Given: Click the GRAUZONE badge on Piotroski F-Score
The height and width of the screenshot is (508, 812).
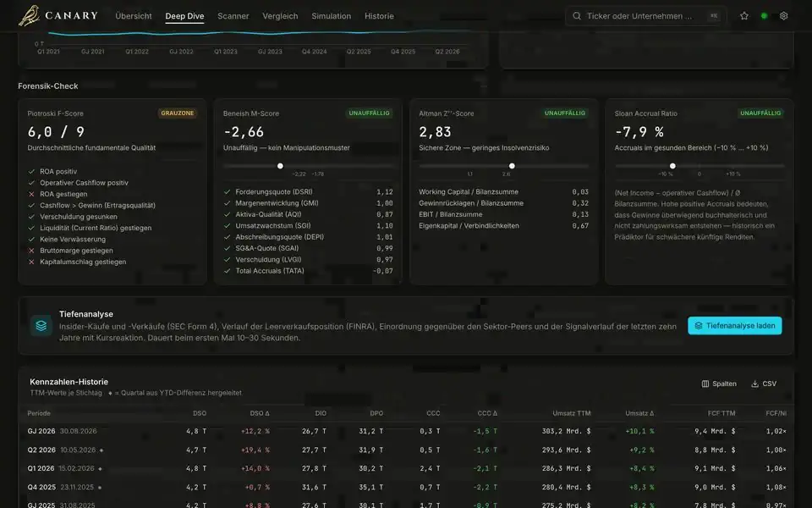Looking at the screenshot, I should coord(177,113).
